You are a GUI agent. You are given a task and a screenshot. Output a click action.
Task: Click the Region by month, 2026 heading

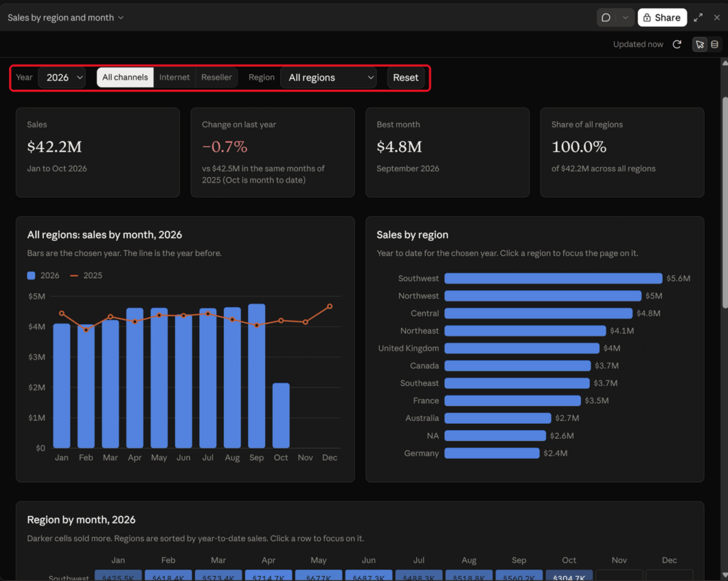[81, 520]
